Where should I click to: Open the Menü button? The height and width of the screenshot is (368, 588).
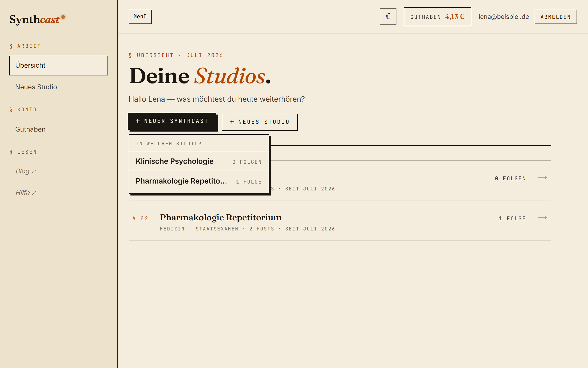pyautogui.click(x=140, y=17)
